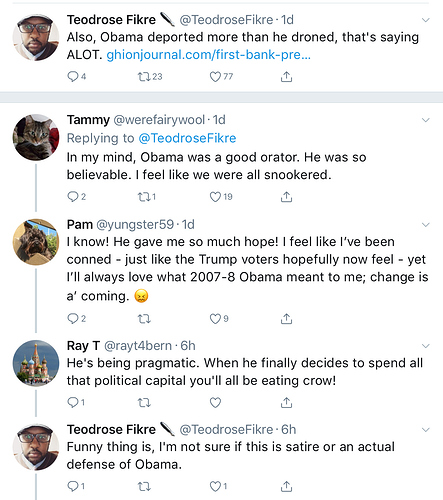Reply to Teodrose's satire tweet

[76, 486]
